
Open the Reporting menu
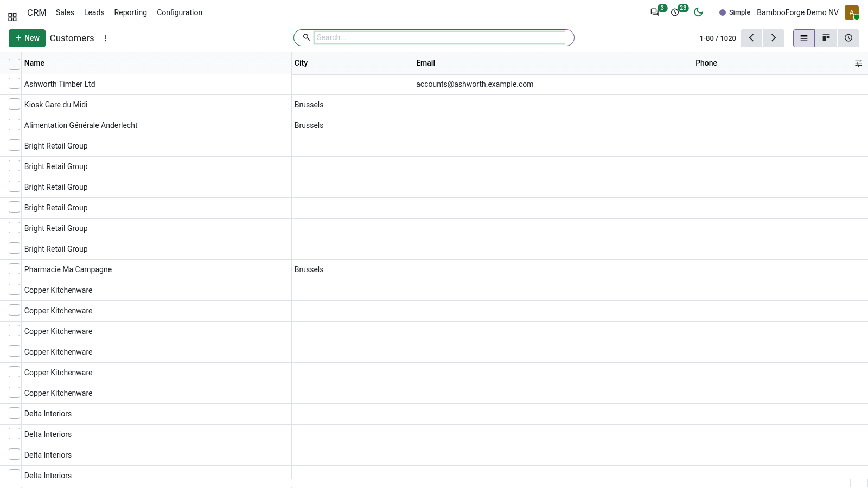[130, 12]
